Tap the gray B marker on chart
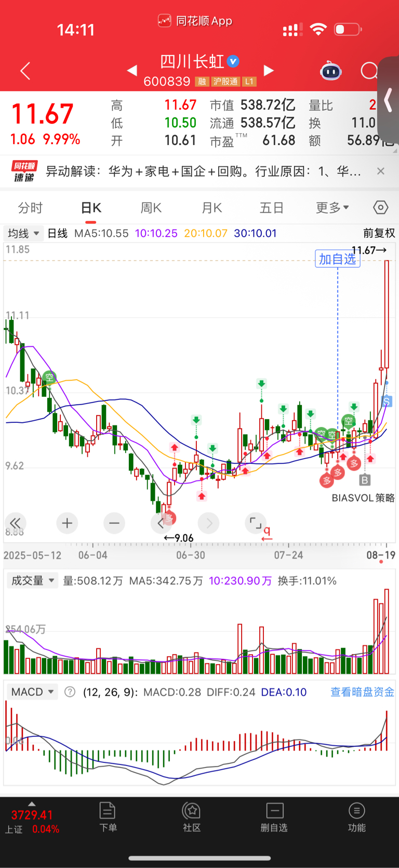399x868 pixels. click(365, 480)
